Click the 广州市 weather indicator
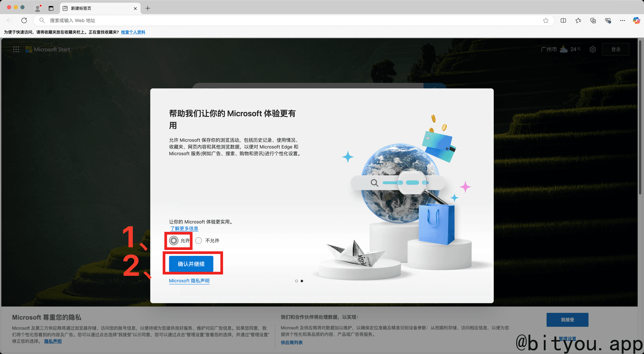Screen dimensions: 644x354 click(x=561, y=49)
